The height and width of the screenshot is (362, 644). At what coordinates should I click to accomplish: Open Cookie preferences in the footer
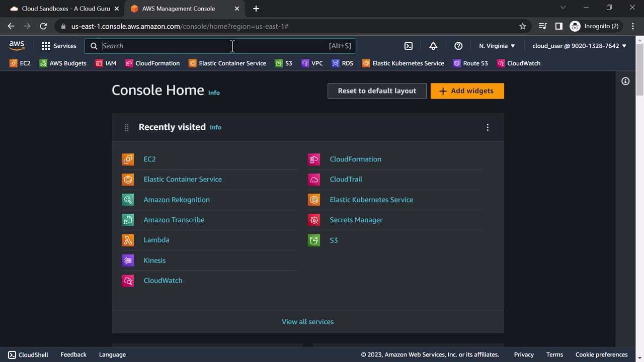(x=601, y=355)
